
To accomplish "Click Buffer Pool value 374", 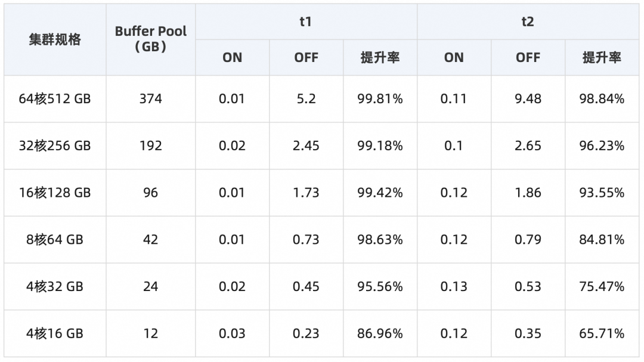I will [151, 98].
